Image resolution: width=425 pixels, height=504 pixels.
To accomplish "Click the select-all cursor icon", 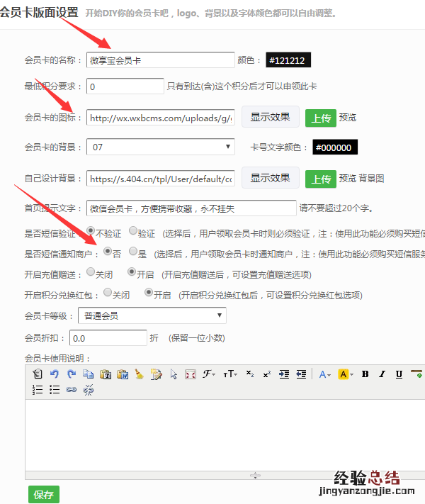I will (174, 374).
